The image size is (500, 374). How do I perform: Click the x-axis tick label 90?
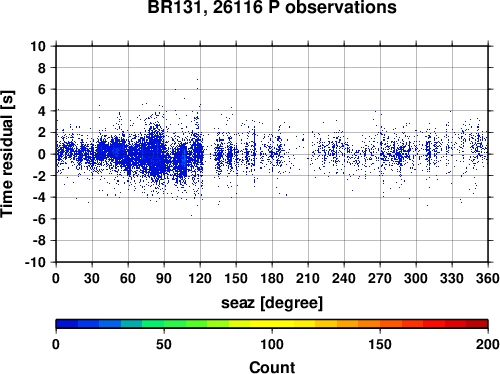[164, 278]
